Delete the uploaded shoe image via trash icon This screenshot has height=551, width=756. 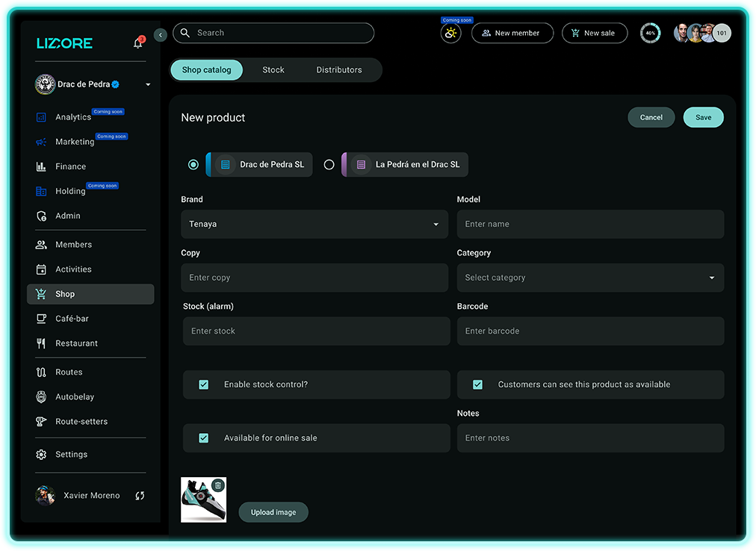217,485
